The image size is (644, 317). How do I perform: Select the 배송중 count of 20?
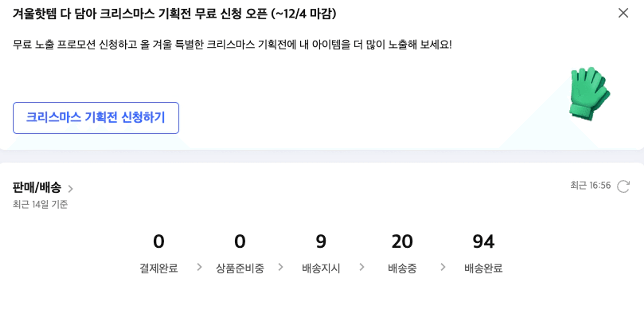(x=402, y=241)
